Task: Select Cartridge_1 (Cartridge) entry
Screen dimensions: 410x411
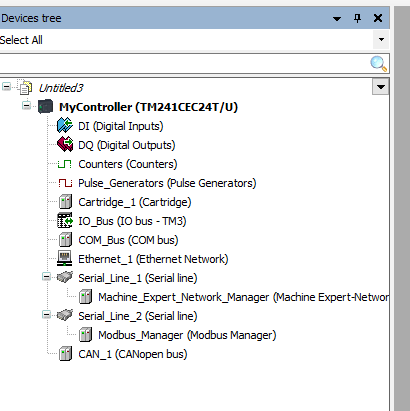Action: (135, 202)
